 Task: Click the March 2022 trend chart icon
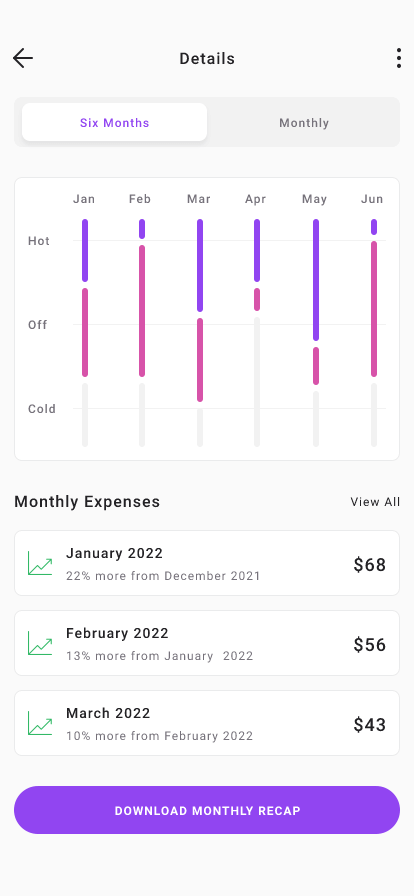40,723
